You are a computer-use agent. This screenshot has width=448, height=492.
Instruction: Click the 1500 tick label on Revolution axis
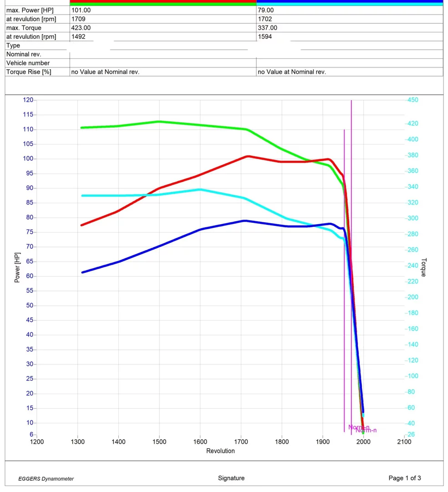159,442
